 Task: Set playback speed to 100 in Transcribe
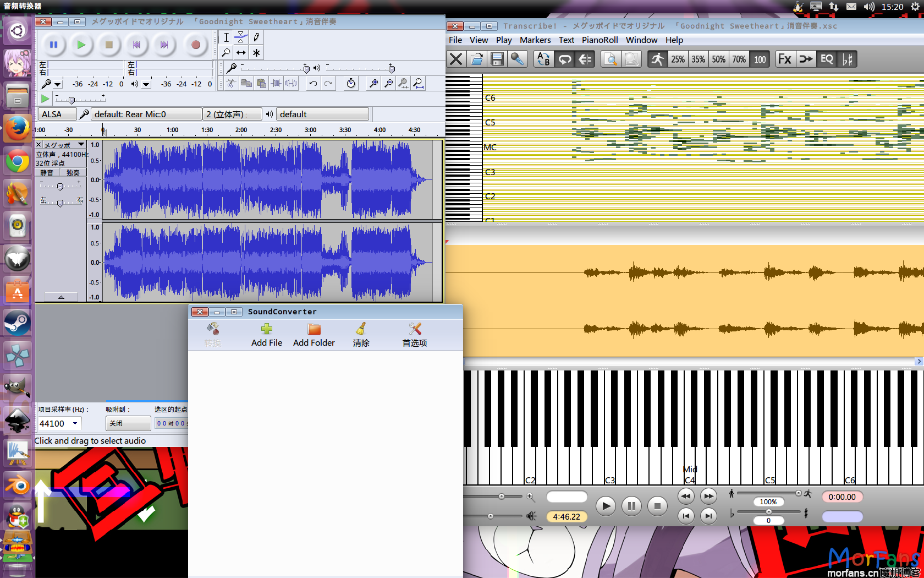coord(760,59)
